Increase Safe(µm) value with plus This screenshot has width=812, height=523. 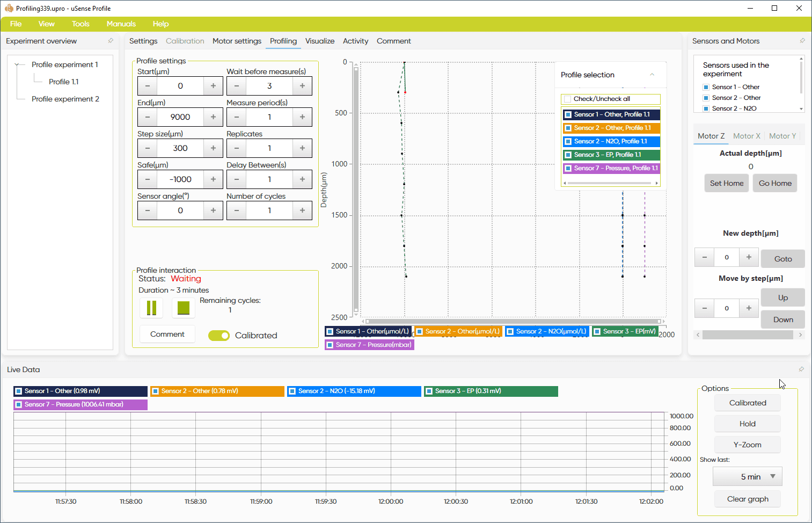(x=213, y=179)
